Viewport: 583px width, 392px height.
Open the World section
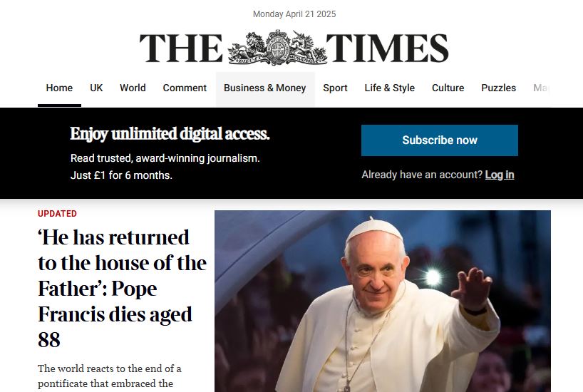[x=133, y=88]
